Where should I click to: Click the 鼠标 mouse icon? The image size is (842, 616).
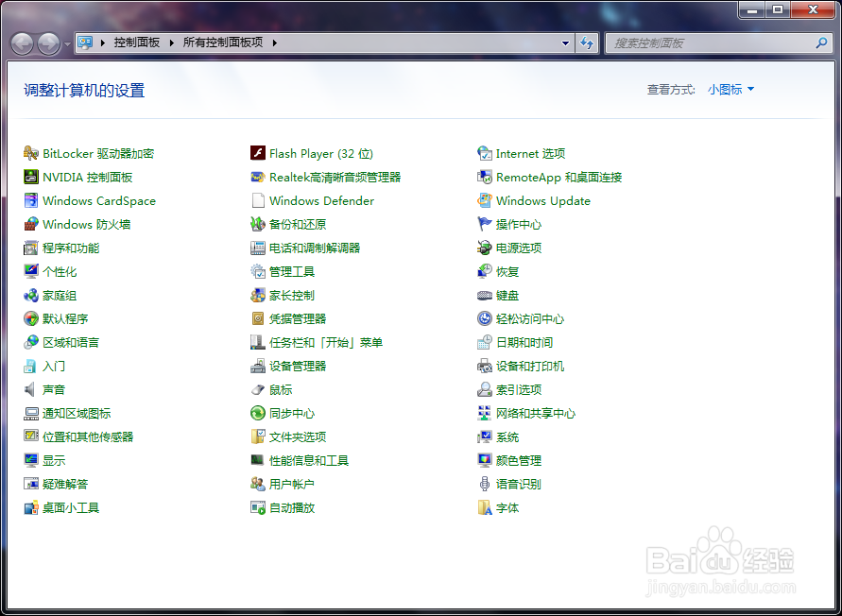[x=258, y=390]
